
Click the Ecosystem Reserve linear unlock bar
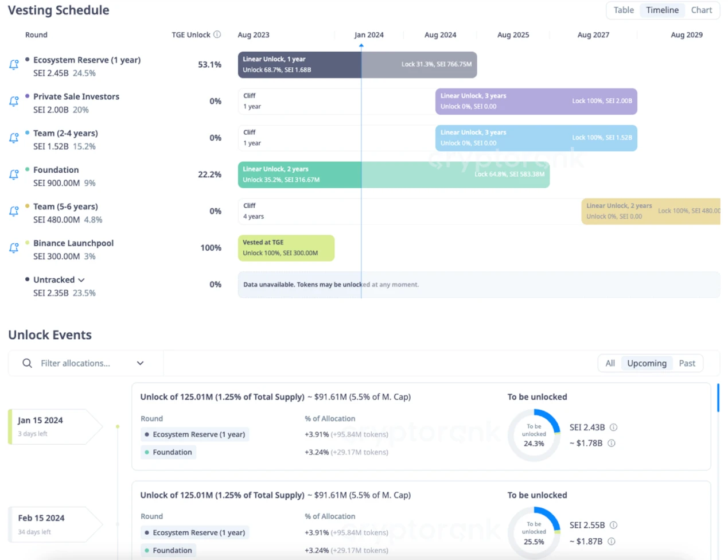299,65
